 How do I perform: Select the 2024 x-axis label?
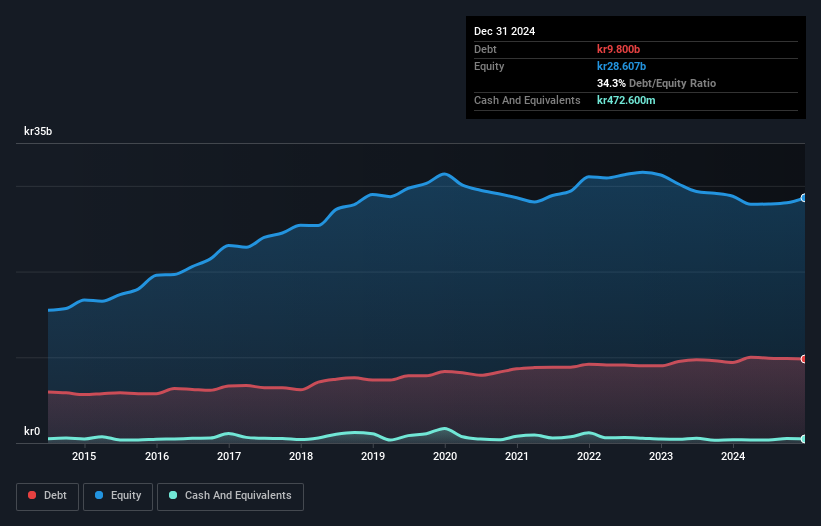tap(733, 456)
